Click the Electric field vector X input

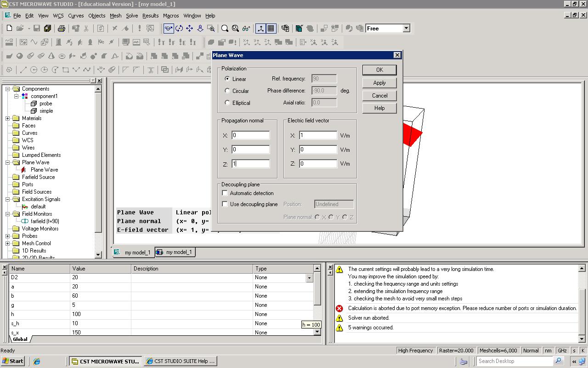tap(318, 135)
